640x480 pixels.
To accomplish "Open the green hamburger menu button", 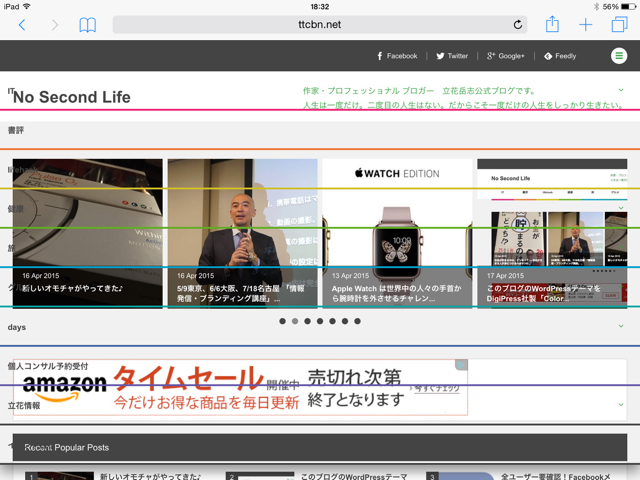I will 619,56.
